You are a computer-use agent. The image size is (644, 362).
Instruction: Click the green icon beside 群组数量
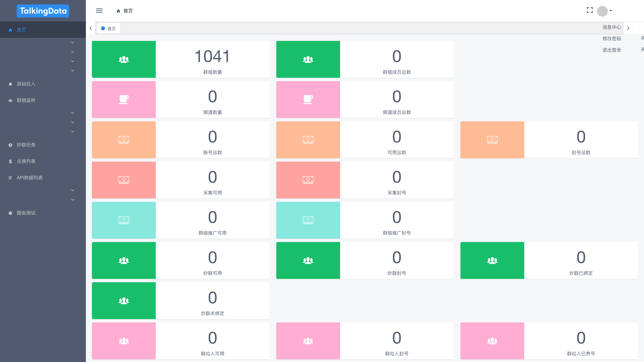pos(124,59)
